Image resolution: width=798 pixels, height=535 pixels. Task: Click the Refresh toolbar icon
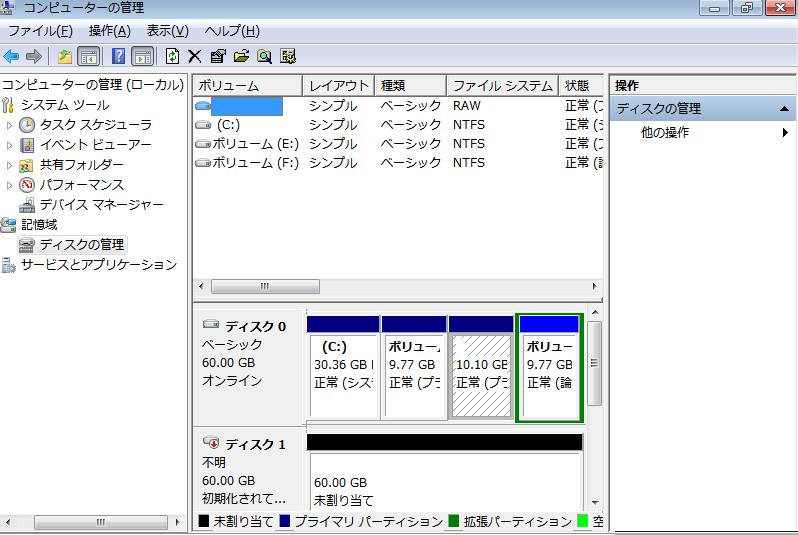pos(172,56)
